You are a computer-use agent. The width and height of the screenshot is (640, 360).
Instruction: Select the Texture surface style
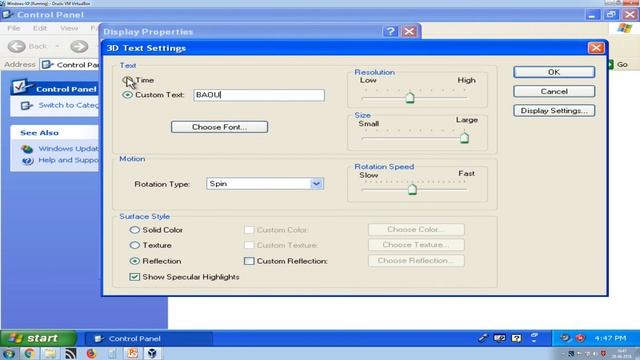[134, 245]
